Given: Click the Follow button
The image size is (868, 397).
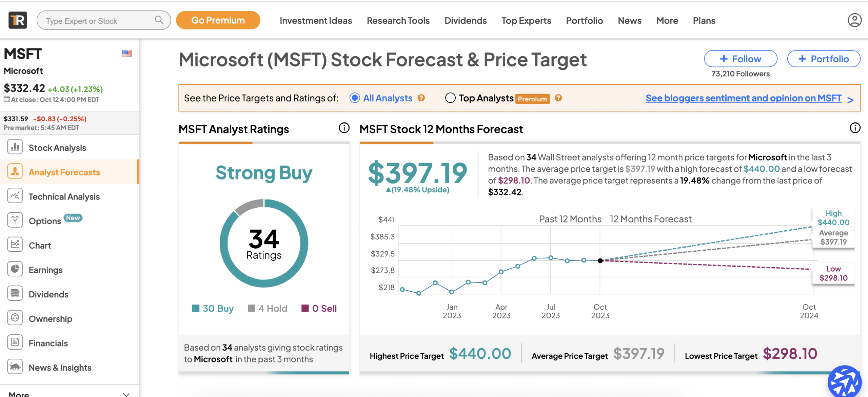Looking at the screenshot, I should (x=741, y=59).
